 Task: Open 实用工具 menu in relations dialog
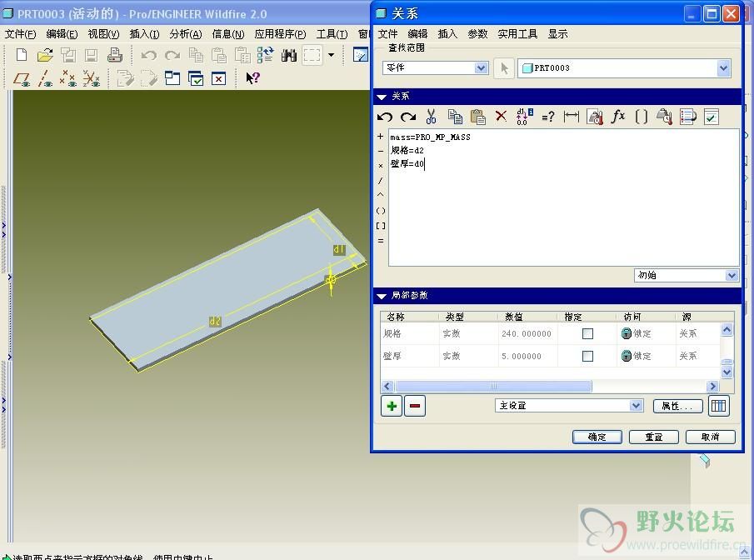517,34
